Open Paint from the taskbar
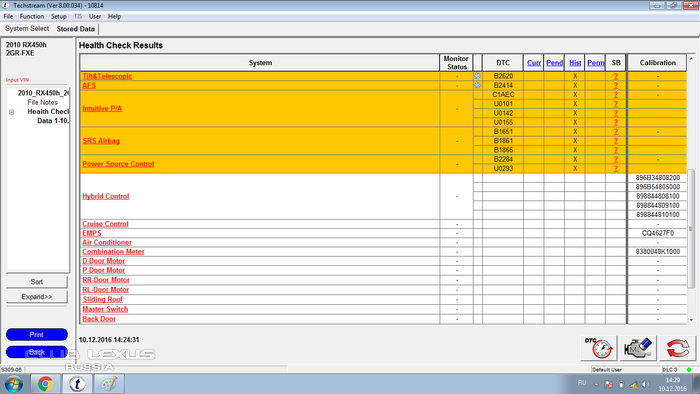The width and height of the screenshot is (700, 394). point(109,384)
